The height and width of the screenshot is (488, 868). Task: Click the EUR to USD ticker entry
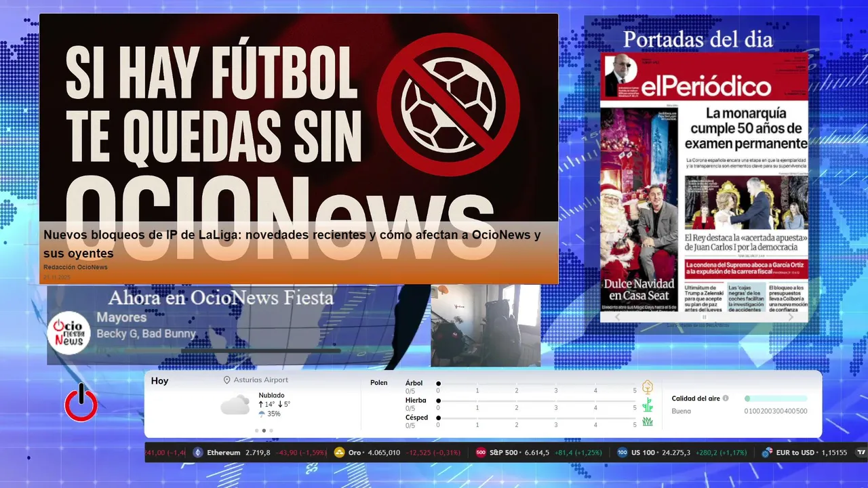[x=804, y=452]
